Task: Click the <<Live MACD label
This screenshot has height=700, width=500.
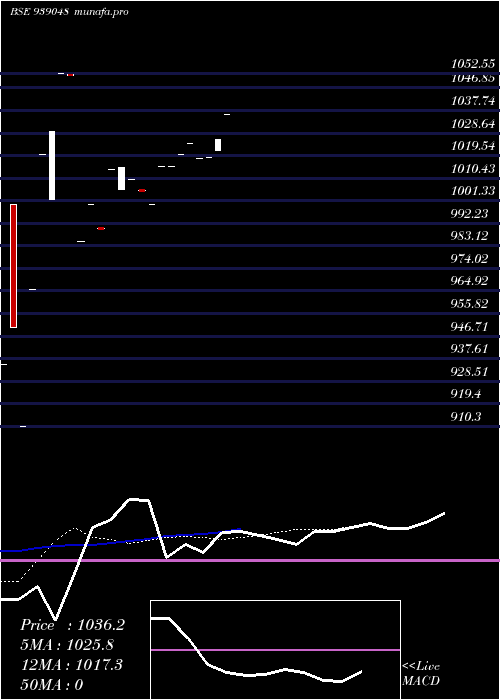Action: pos(421,674)
